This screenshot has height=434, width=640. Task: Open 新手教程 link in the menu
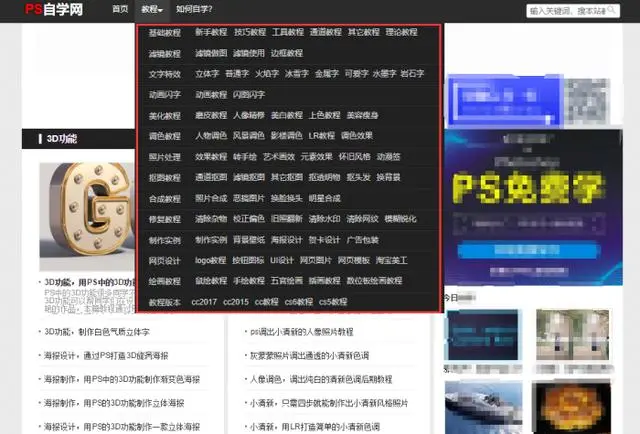pos(211,32)
